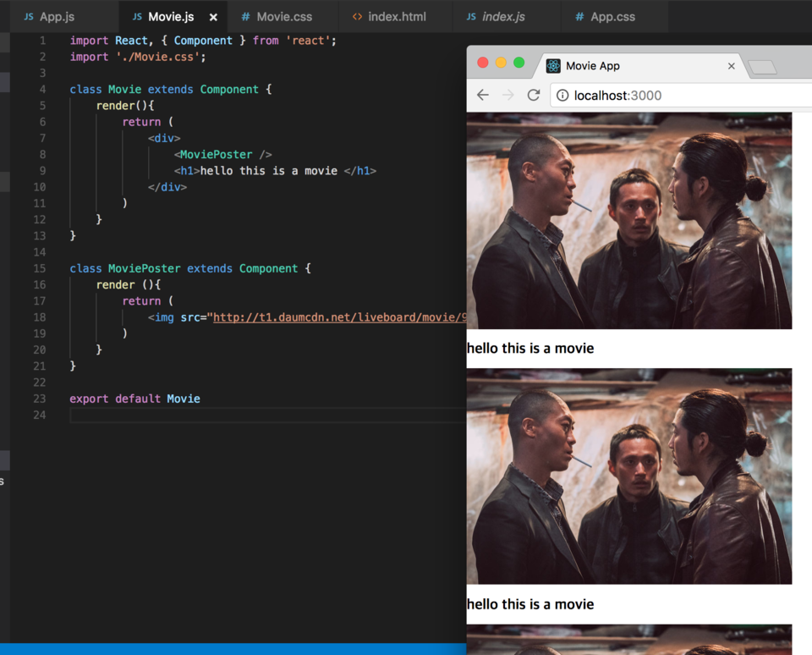
Task: Close the Movie.js editor tab
Action: coord(213,17)
